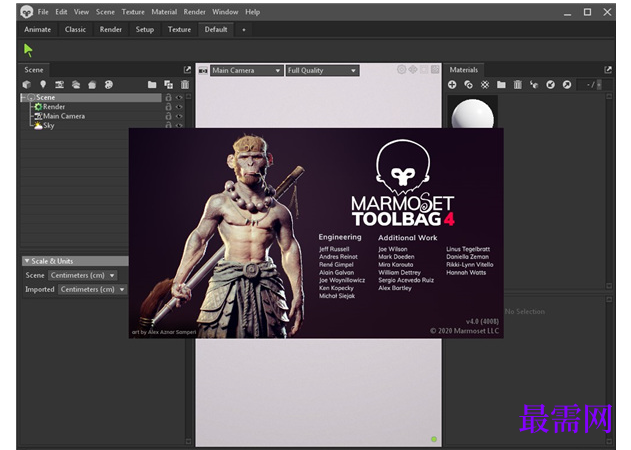
Task: Create new material folder icon
Action: [x=501, y=85]
